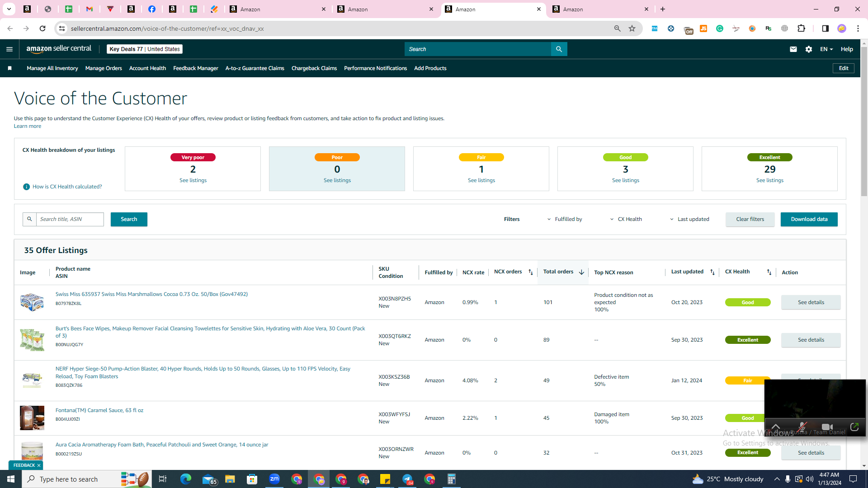868x488 pixels.
Task: See details for Burt's Bees listing
Action: click(x=811, y=340)
